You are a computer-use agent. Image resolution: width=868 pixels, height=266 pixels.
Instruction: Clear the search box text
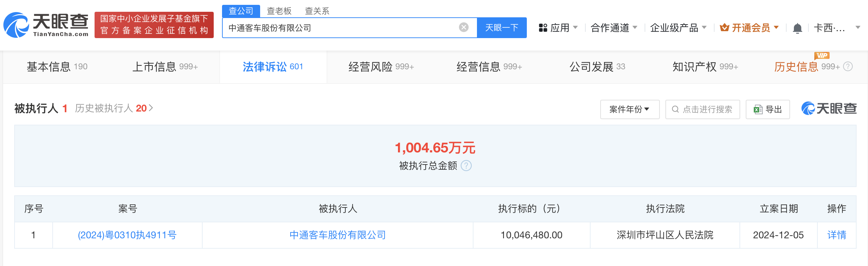click(x=463, y=27)
